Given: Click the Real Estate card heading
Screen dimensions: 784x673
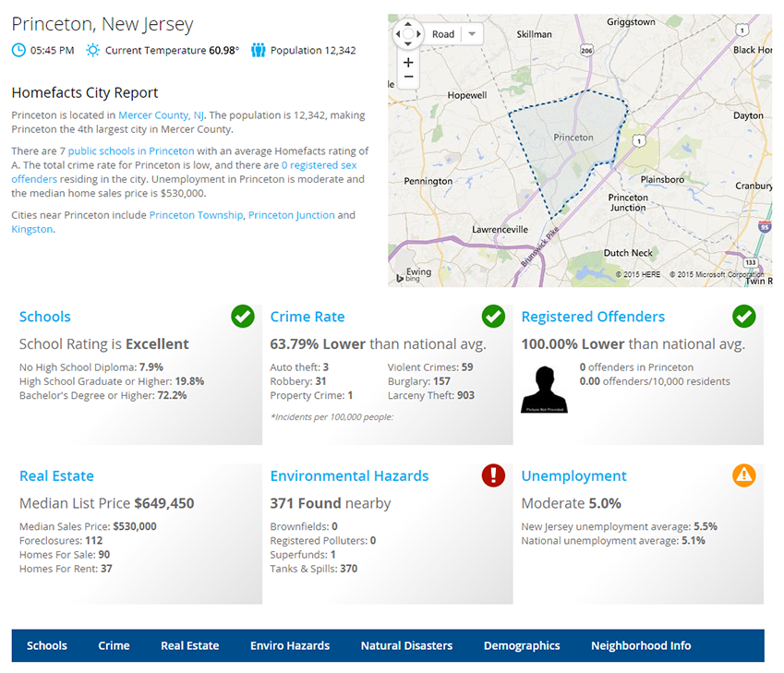Looking at the screenshot, I should 56,476.
